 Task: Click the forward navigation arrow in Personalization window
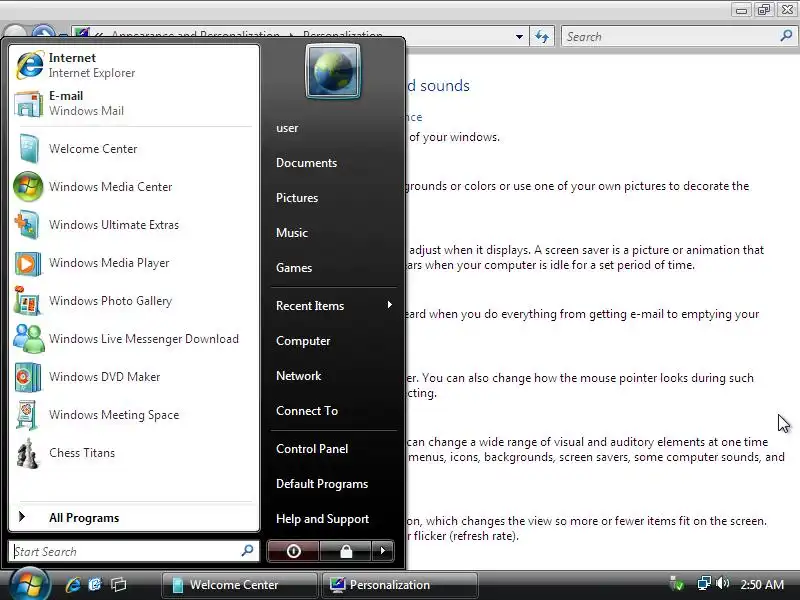click(44, 32)
